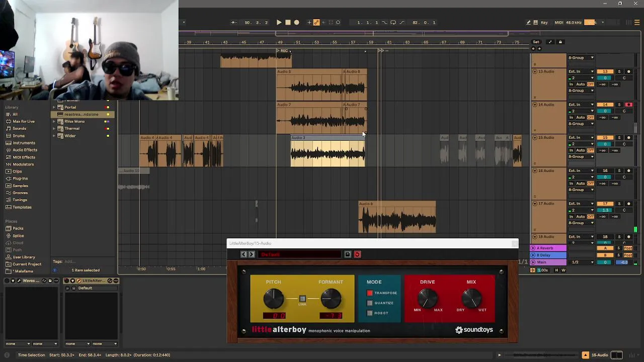Click red compare button in AlterBoy header
The image size is (644, 362).
(357, 254)
